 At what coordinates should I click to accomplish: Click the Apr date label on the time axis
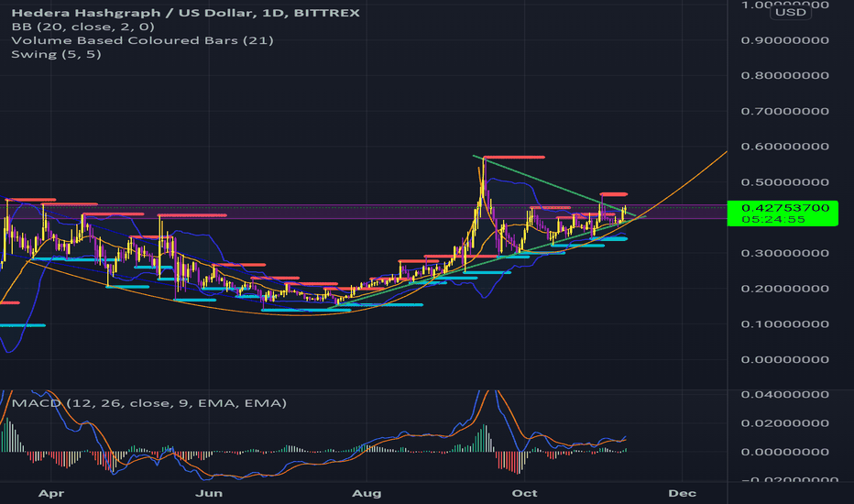(x=51, y=493)
